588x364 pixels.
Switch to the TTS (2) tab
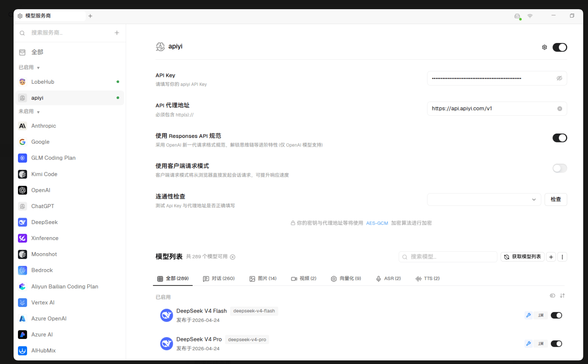(x=428, y=279)
